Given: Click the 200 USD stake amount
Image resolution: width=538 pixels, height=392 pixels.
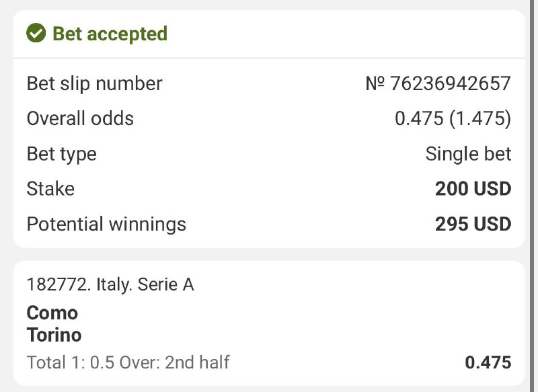Looking at the screenshot, I should click(x=473, y=189).
